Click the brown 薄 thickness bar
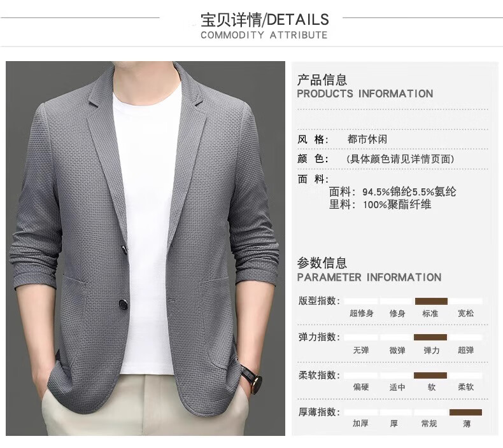 465,412
